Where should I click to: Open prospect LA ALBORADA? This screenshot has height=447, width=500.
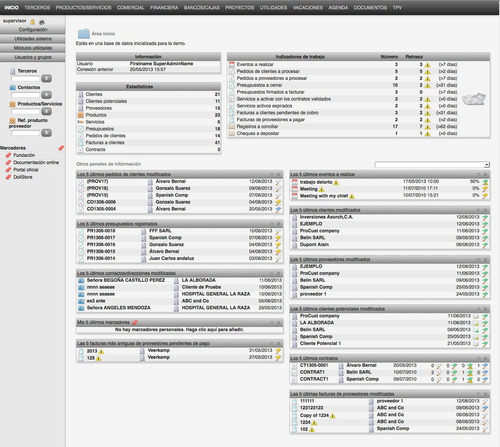(317, 323)
